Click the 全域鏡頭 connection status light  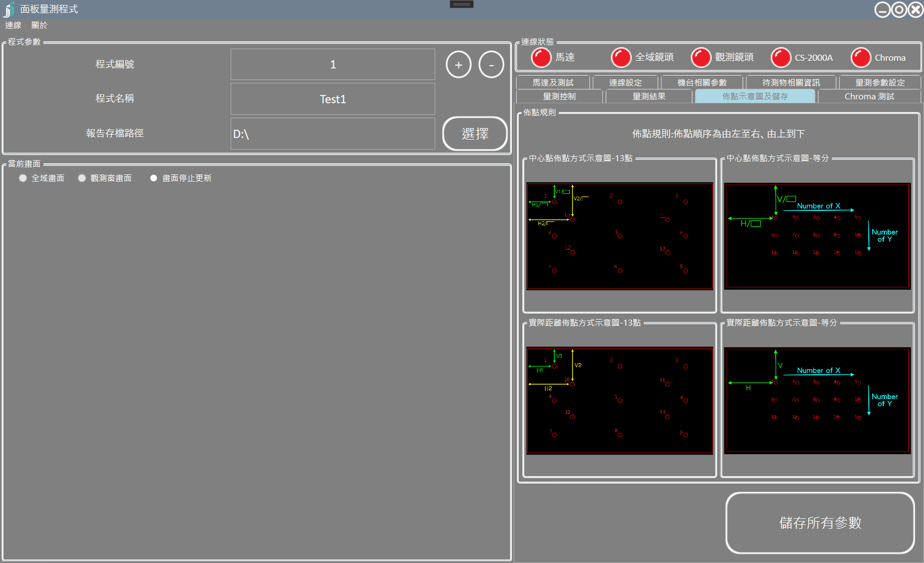[x=621, y=57]
